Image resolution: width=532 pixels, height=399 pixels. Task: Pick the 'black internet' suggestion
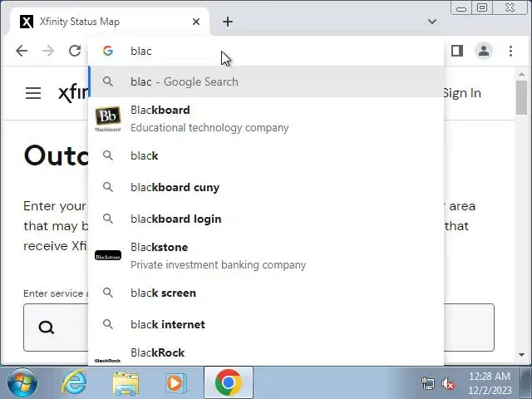tap(266, 324)
